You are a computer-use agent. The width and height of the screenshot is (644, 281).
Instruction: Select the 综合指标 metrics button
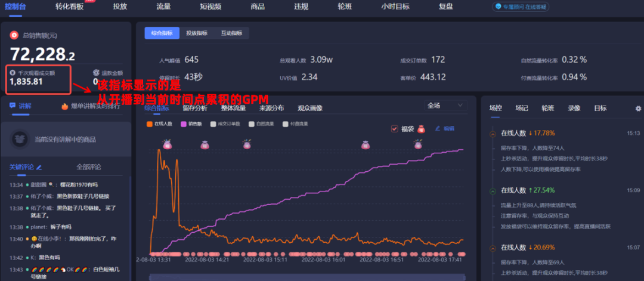pyautogui.click(x=162, y=33)
